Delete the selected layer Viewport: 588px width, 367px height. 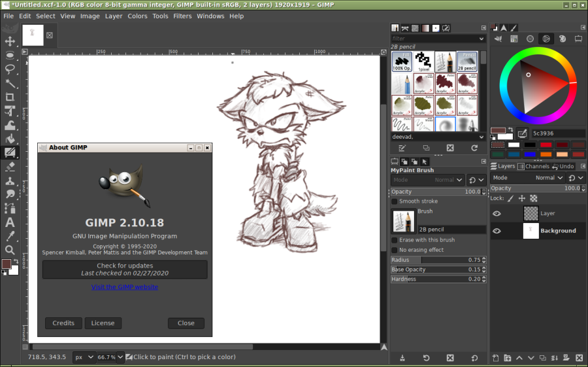(x=579, y=358)
